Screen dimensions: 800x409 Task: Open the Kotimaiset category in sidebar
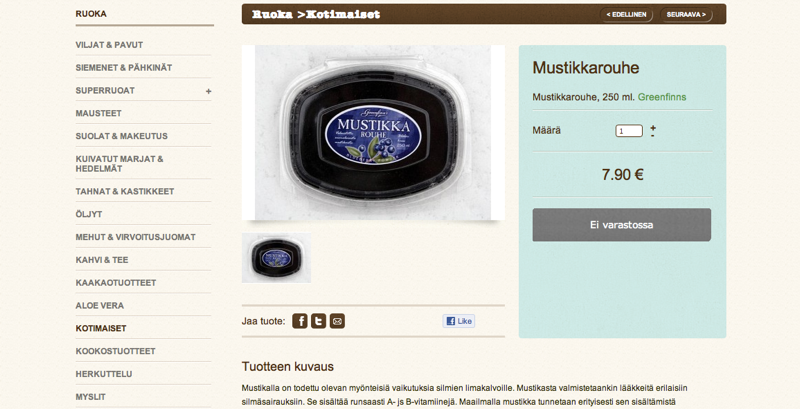[x=101, y=328]
